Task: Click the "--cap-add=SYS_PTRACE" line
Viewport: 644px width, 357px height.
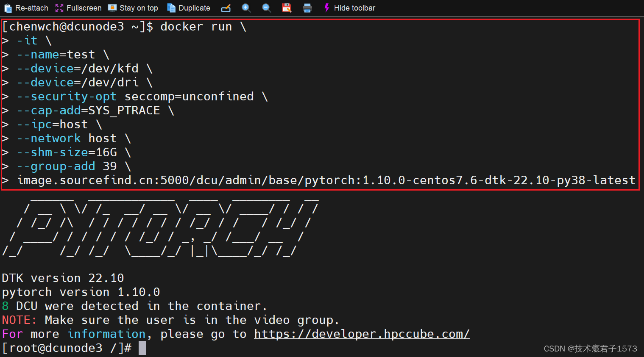Action: [88, 111]
